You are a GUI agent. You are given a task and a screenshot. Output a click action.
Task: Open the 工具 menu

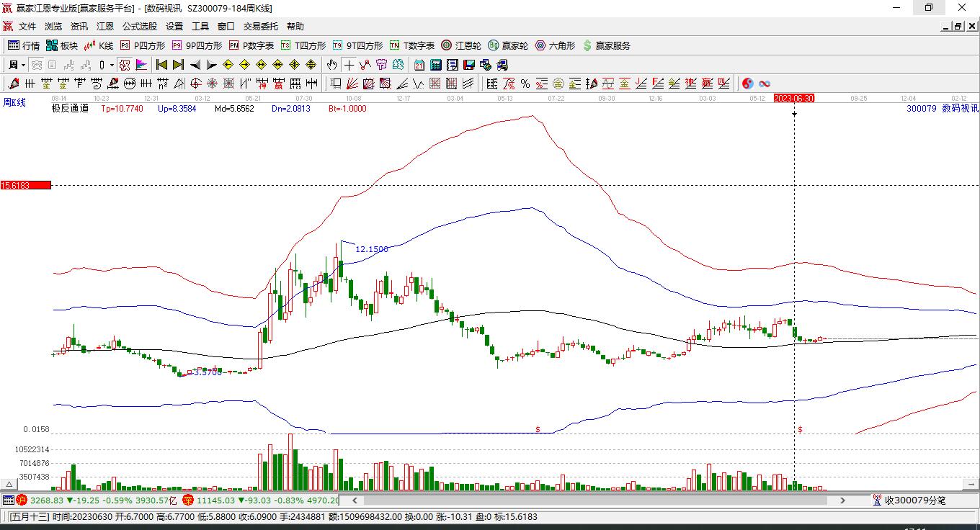click(x=200, y=27)
